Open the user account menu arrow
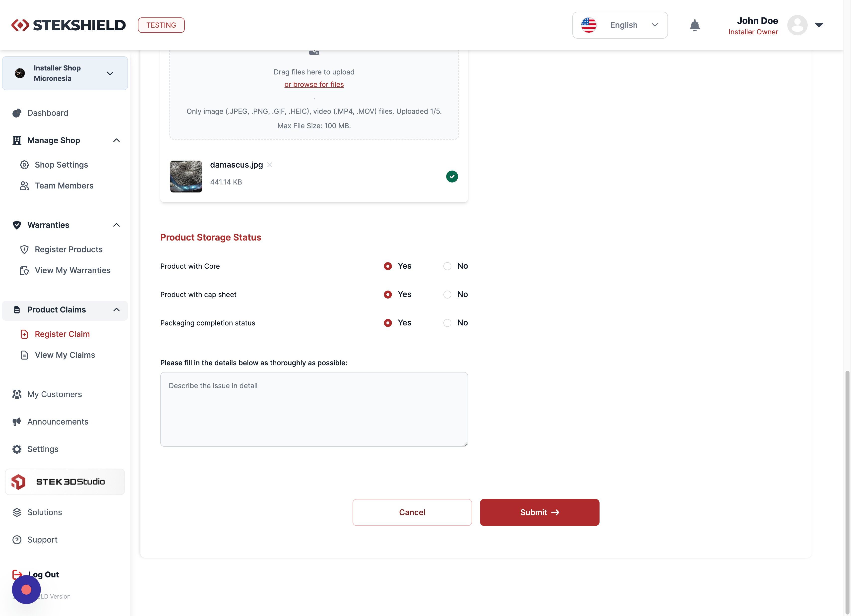The image size is (851, 616). tap(819, 25)
